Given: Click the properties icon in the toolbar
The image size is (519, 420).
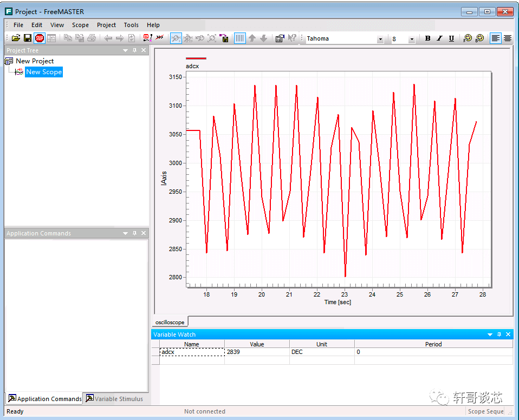Looking at the screenshot, I should [280, 38].
